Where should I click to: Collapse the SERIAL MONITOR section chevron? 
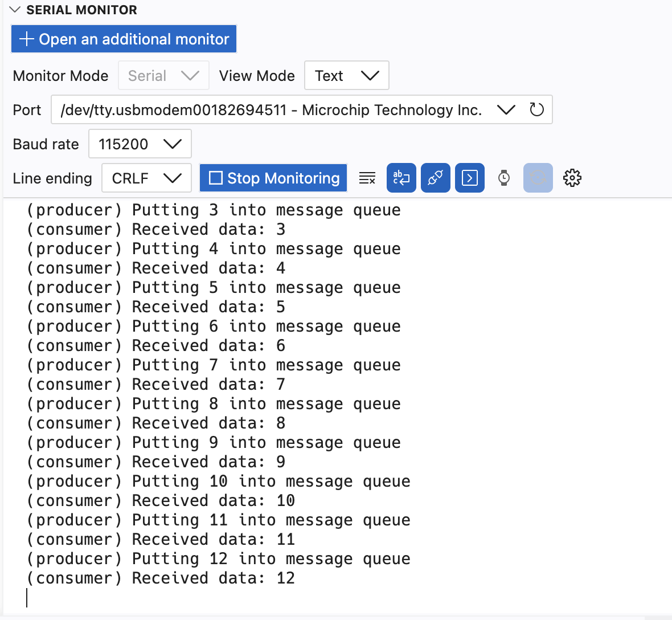(x=15, y=10)
